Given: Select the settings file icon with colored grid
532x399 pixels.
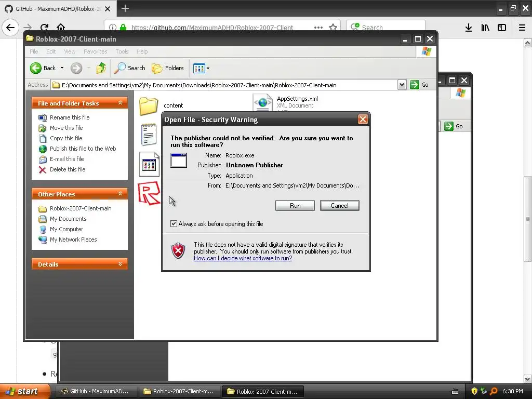Looking at the screenshot, I should click(149, 164).
